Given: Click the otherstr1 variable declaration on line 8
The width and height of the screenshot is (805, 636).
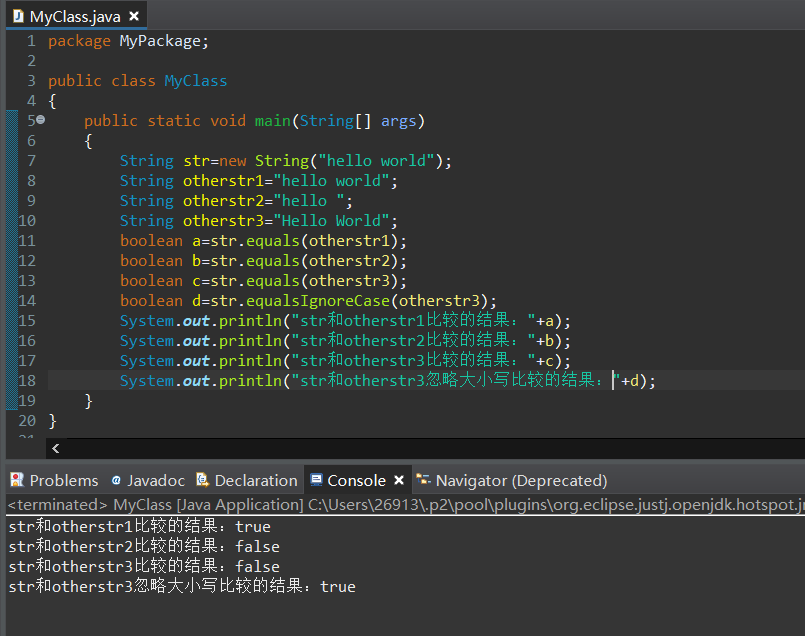Looking at the screenshot, I should pyautogui.click(x=223, y=181).
